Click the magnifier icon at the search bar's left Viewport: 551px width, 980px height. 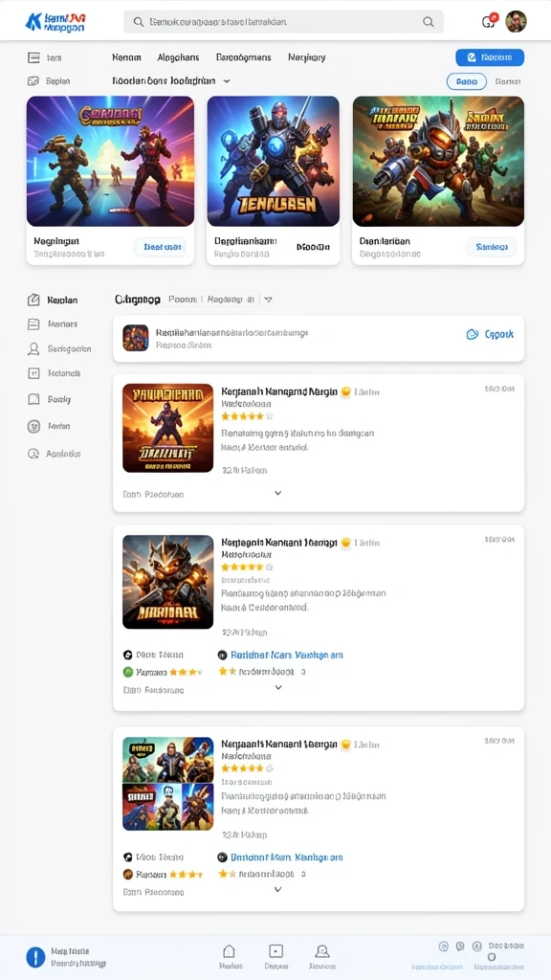pos(139,22)
